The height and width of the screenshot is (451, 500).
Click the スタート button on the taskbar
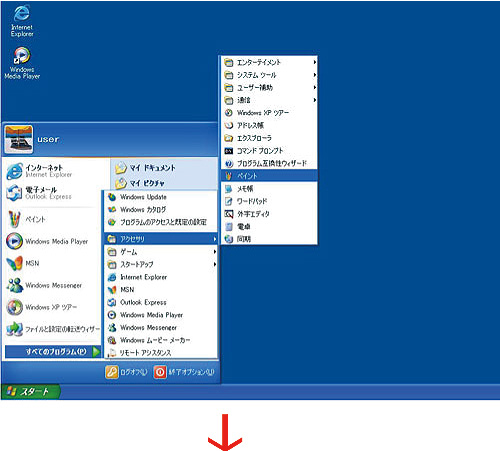click(x=30, y=392)
